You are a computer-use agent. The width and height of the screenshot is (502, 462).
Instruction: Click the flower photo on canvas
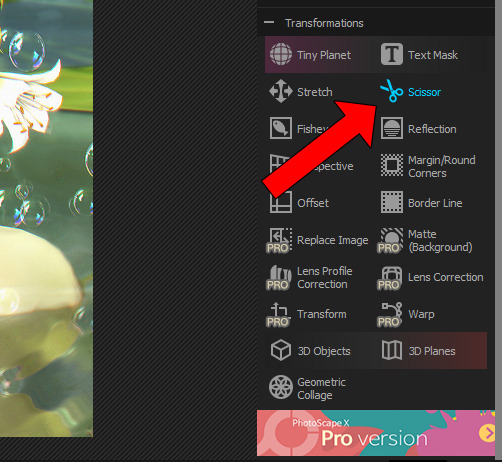pos(46,218)
